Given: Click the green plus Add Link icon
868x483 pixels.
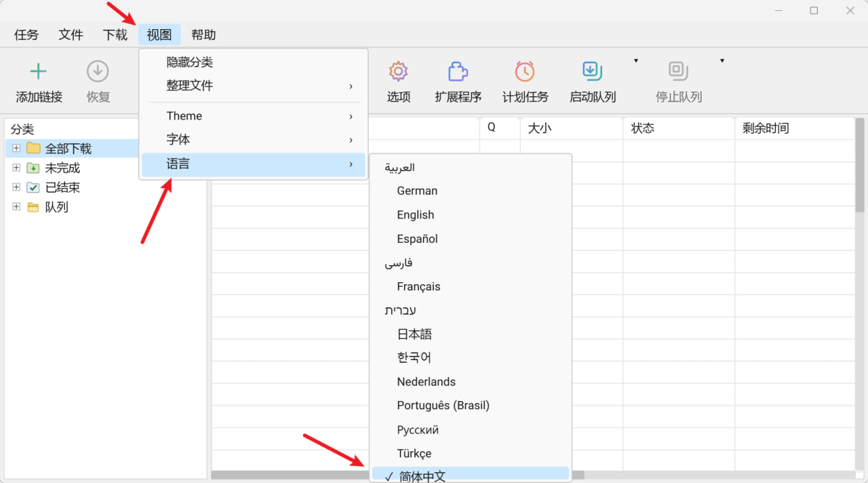Looking at the screenshot, I should (39, 71).
